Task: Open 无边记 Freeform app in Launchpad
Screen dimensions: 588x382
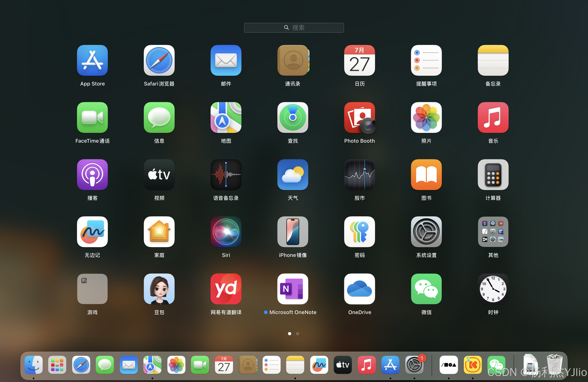Action: [x=92, y=232]
